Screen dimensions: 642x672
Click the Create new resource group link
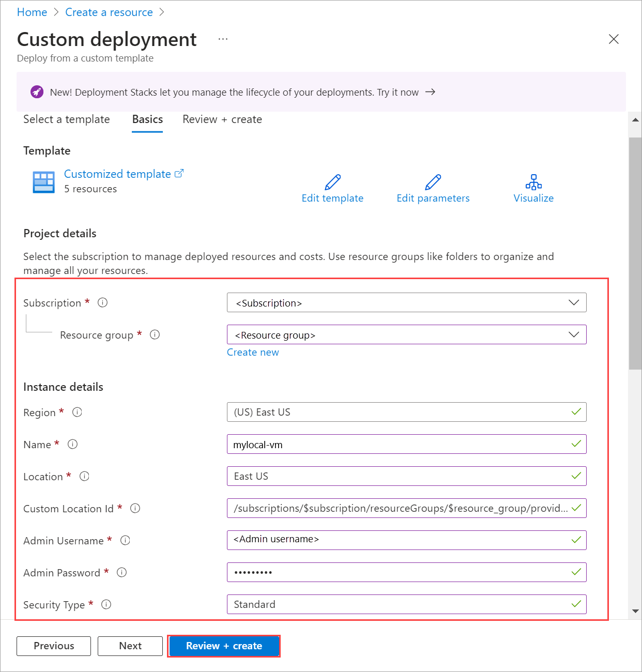[253, 352]
